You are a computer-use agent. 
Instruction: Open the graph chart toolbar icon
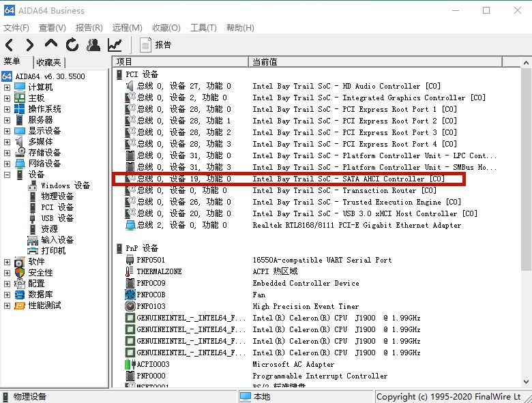pyautogui.click(x=115, y=45)
